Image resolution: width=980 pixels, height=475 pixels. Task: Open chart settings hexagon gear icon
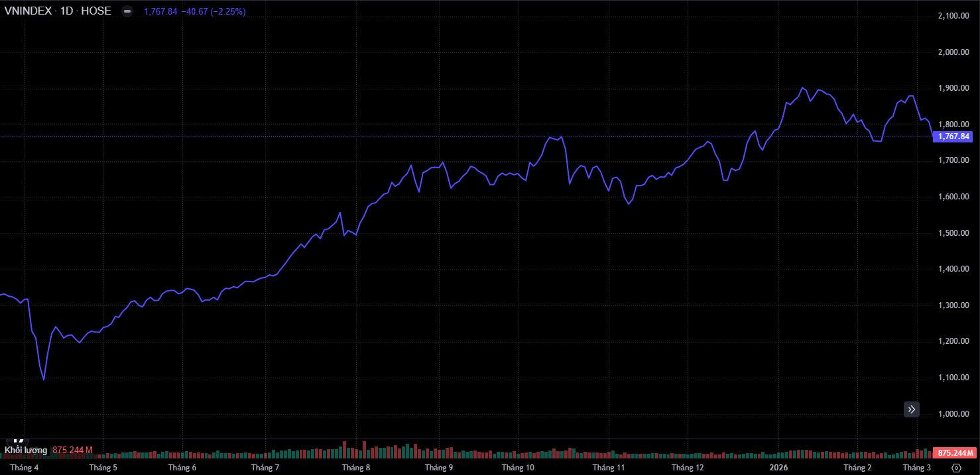coord(956,468)
